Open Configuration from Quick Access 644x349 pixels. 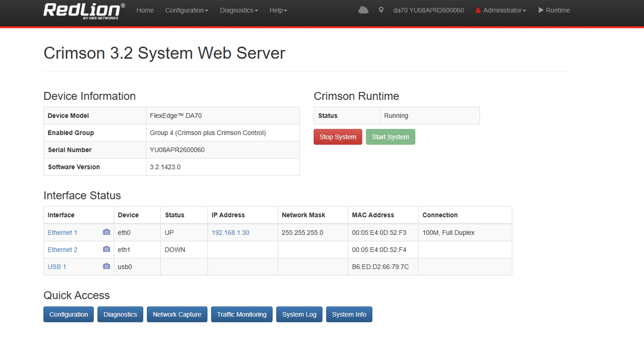69,314
